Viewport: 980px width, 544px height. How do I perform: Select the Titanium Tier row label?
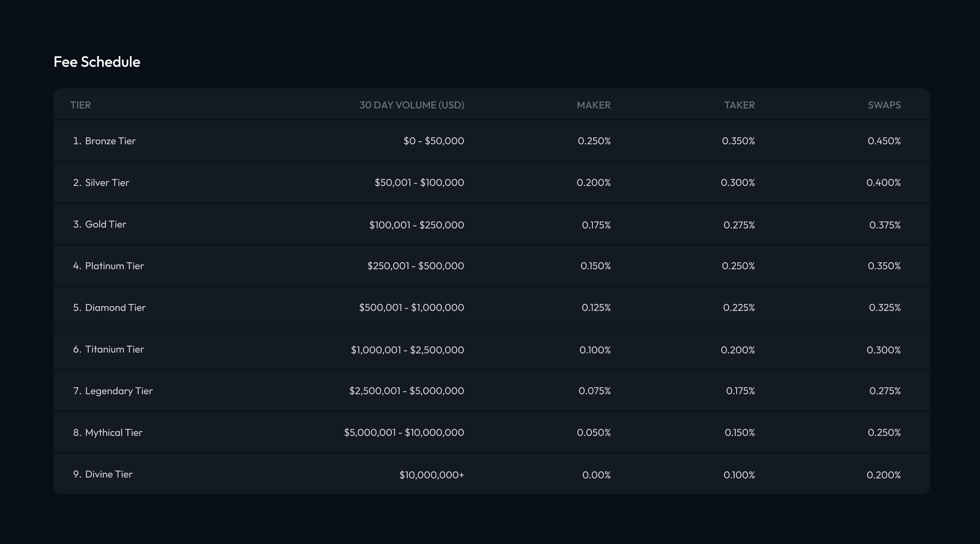[114, 349]
